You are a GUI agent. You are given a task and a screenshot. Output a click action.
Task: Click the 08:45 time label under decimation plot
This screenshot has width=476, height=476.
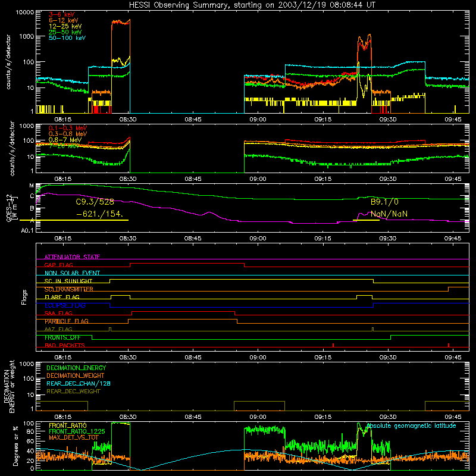(193, 417)
